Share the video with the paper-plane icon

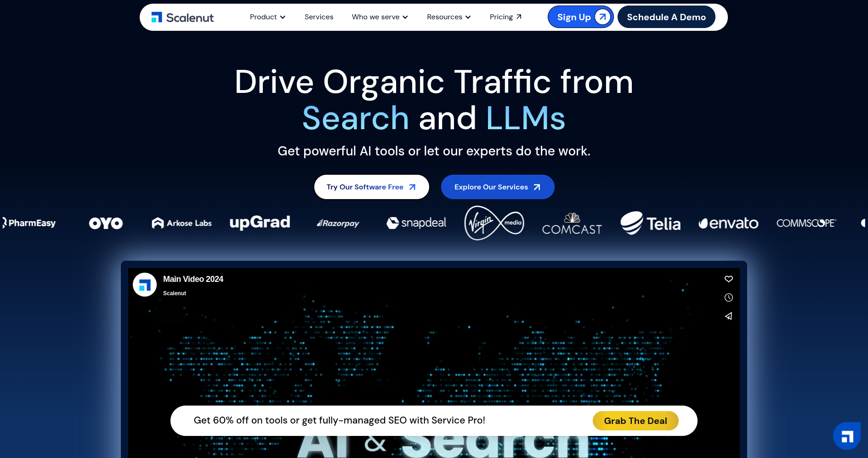(x=729, y=316)
